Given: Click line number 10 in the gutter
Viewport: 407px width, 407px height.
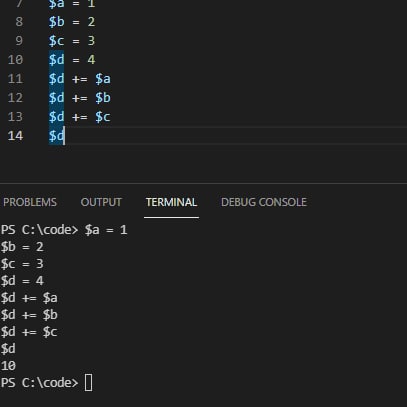Looking at the screenshot, I should pos(15,60).
